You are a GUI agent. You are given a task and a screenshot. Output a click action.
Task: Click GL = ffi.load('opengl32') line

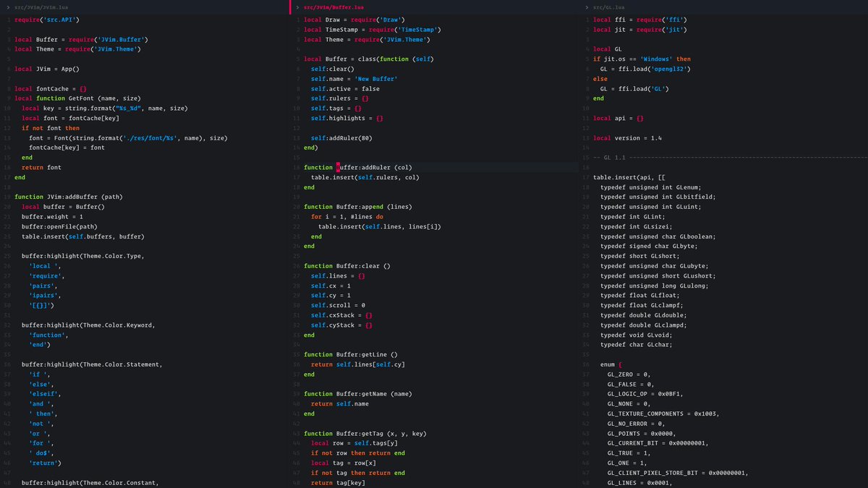(x=645, y=69)
